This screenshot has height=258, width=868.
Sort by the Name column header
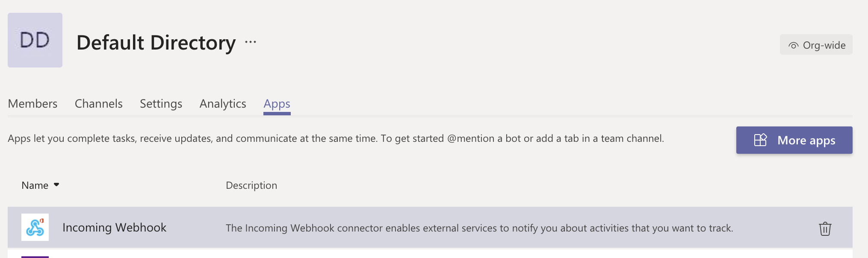35,185
